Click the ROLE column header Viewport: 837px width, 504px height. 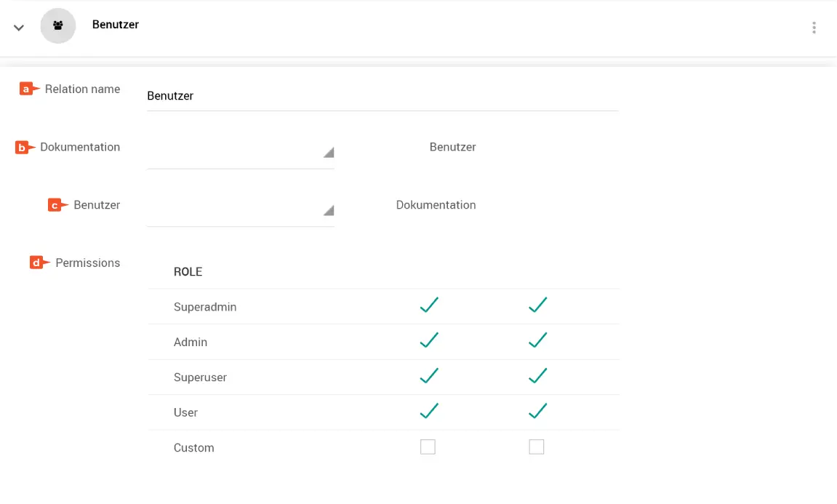[x=188, y=272]
